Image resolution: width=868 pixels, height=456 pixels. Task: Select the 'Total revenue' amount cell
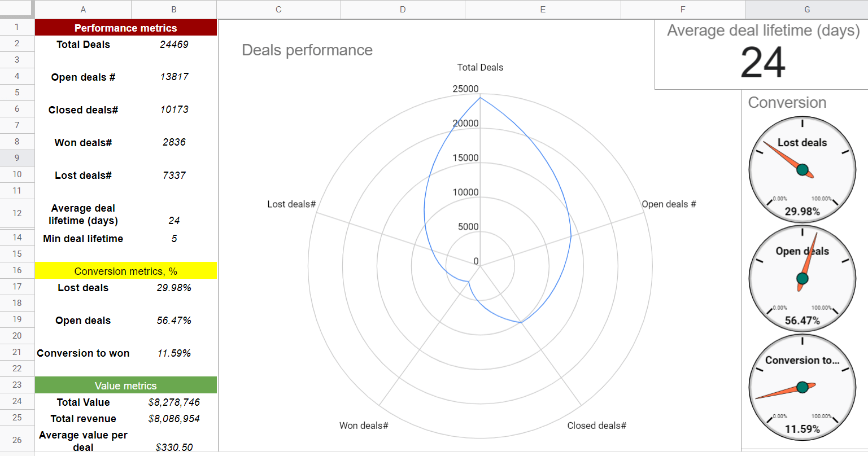pos(174,418)
